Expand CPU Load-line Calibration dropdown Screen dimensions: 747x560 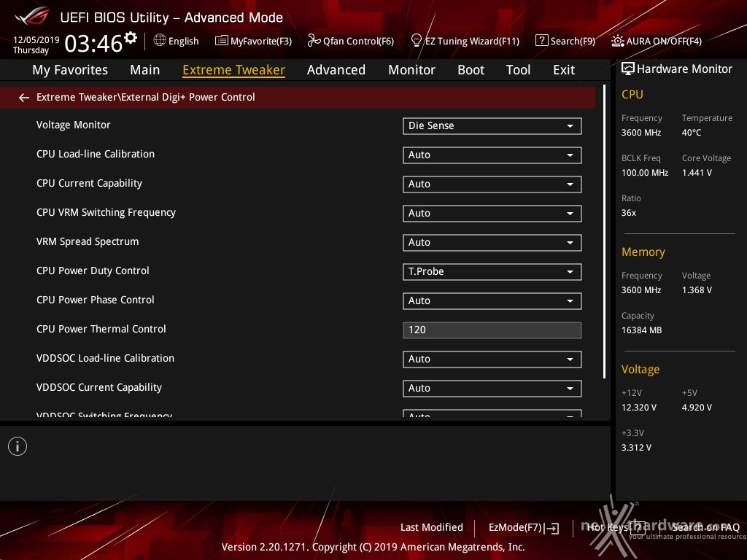pos(492,155)
